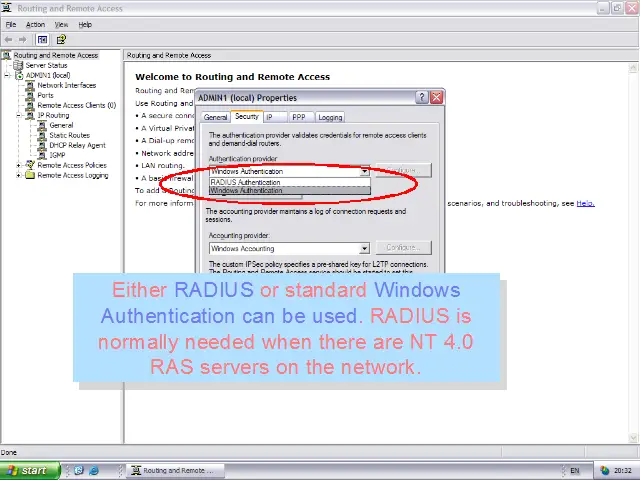This screenshot has height=480, width=640.
Task: Click the Internet Explorer quick launch icon
Action: [x=94, y=470]
